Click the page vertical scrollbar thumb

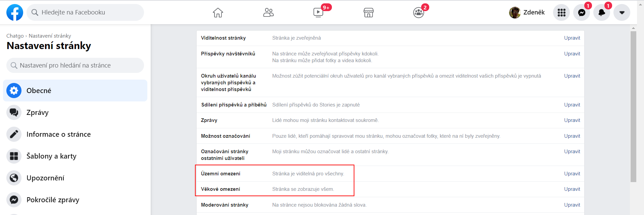coord(633,107)
